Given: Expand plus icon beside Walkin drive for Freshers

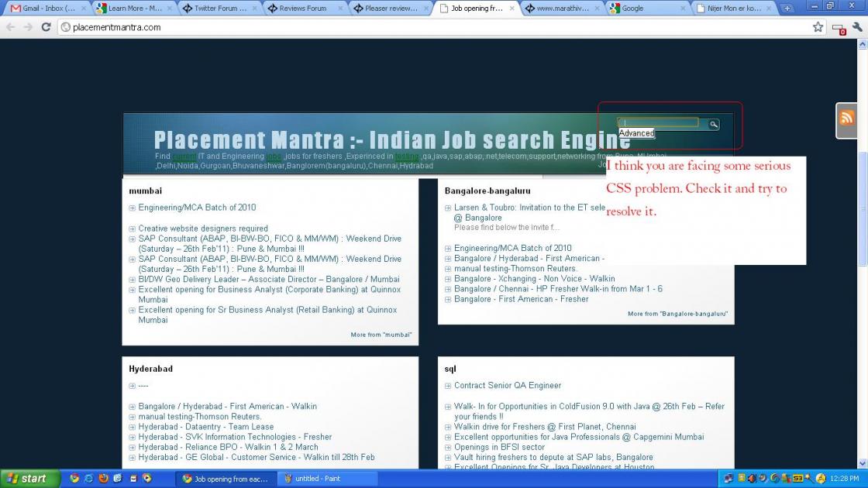Looking at the screenshot, I should point(448,427).
